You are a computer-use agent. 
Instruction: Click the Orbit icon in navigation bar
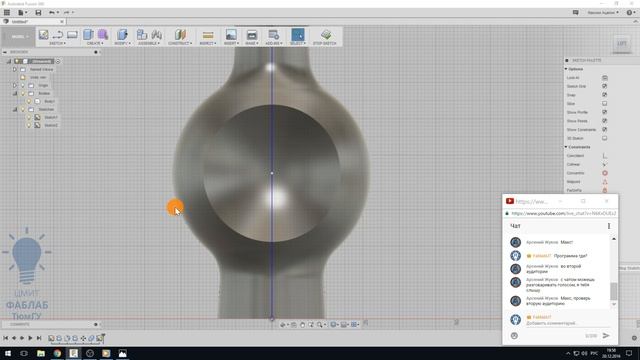pos(283,324)
